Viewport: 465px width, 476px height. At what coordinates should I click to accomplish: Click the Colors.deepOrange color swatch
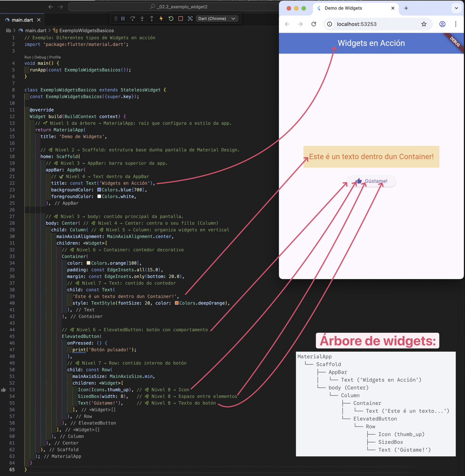177,303
